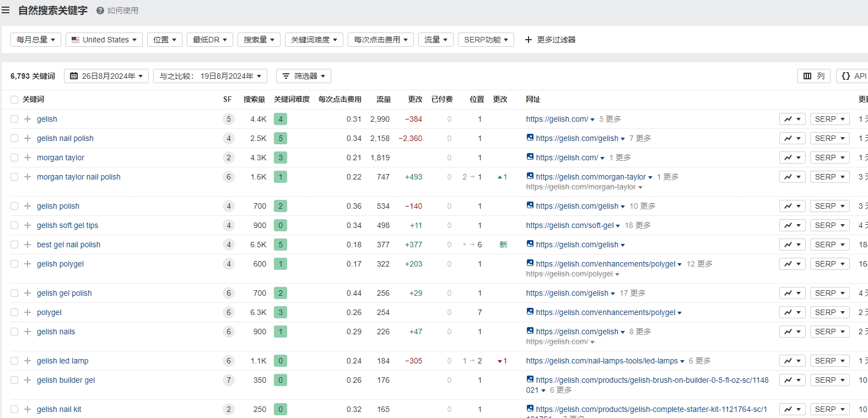Sort by 搜索量 column header

(254, 100)
